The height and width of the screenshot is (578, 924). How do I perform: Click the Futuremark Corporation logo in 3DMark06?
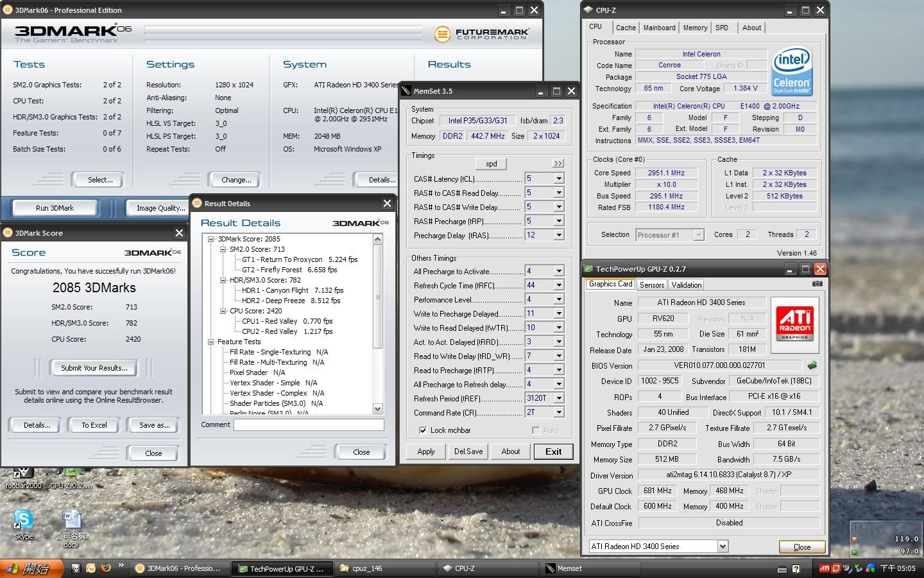(482, 34)
